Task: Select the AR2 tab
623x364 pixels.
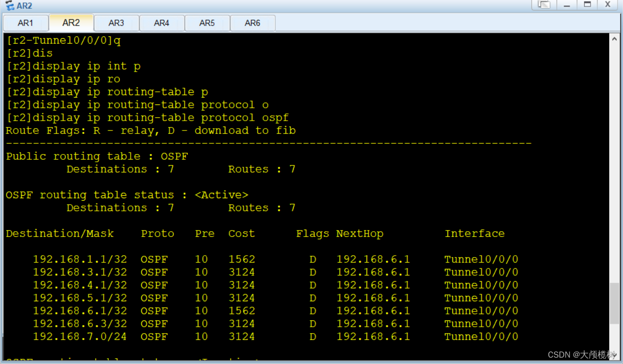Action: [x=71, y=23]
